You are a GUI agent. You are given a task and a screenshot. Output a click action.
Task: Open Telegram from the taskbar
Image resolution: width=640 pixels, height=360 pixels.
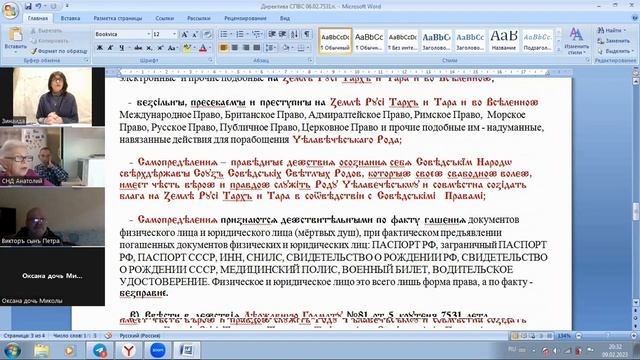(100, 350)
